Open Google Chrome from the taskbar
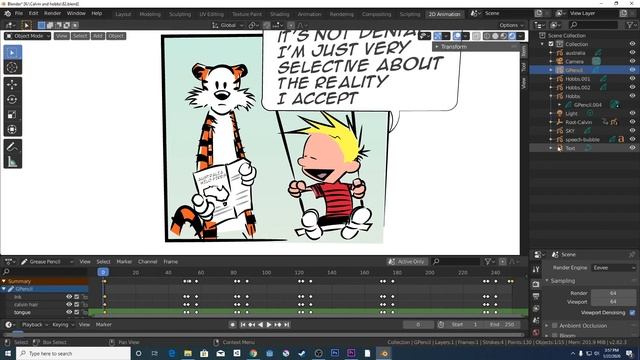 click(253, 353)
